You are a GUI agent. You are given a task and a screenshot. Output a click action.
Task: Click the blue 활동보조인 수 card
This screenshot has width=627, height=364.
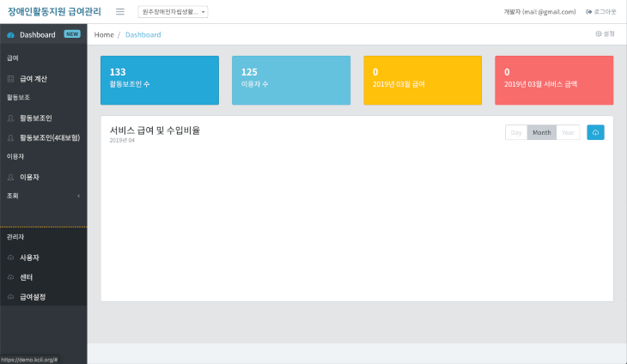tap(159, 80)
